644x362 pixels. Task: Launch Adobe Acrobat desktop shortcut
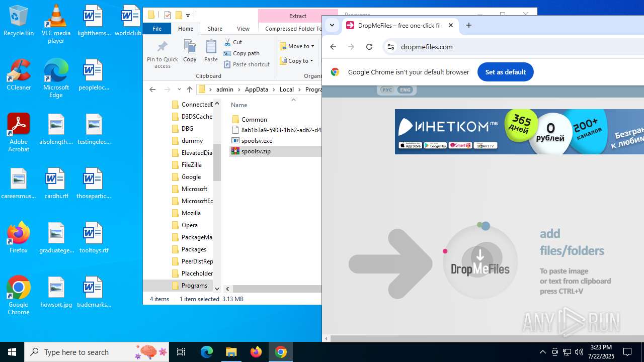click(19, 132)
